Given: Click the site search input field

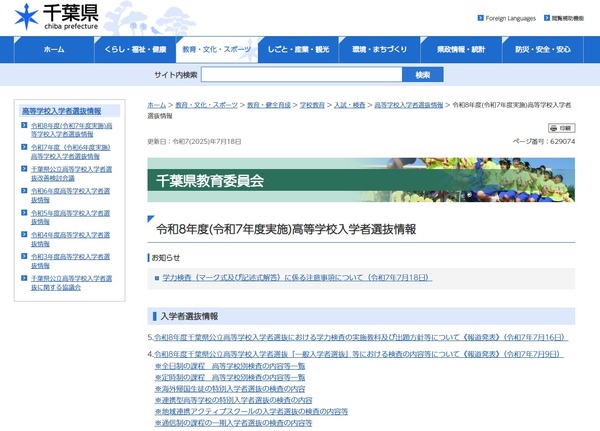Looking at the screenshot, I should (x=302, y=75).
